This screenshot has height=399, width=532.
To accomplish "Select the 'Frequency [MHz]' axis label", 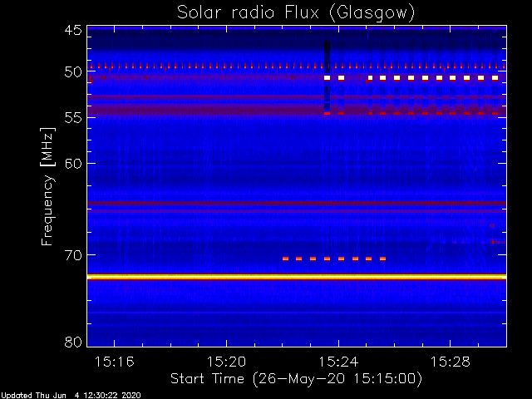I will [x=47, y=186].
